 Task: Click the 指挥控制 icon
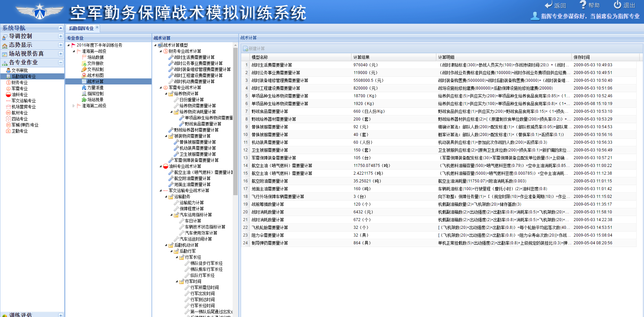click(84, 94)
